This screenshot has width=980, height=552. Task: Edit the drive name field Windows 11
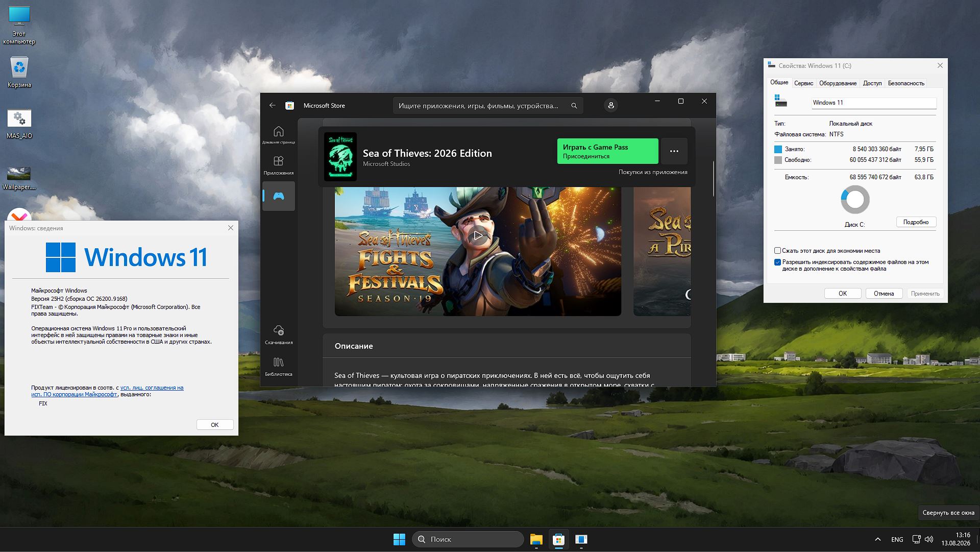(x=874, y=103)
